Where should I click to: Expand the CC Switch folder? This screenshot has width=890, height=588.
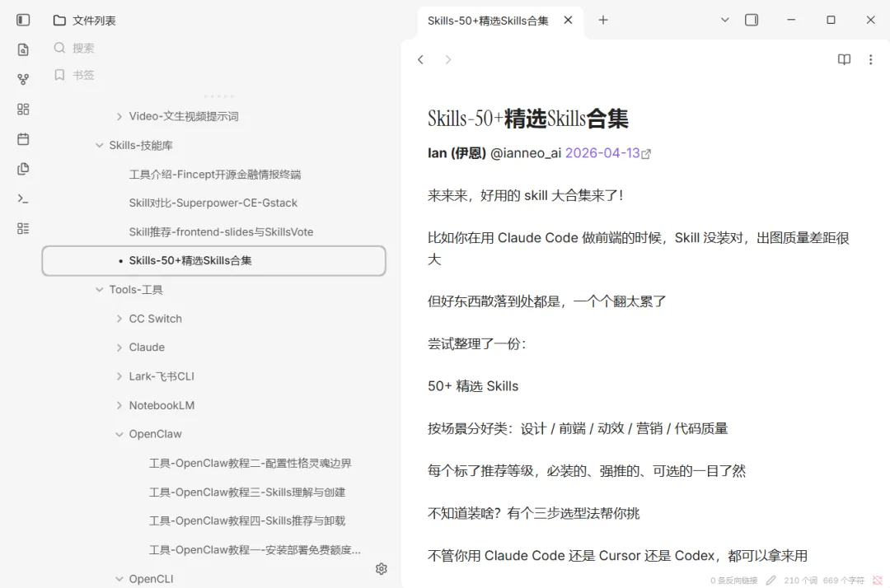pyautogui.click(x=119, y=319)
